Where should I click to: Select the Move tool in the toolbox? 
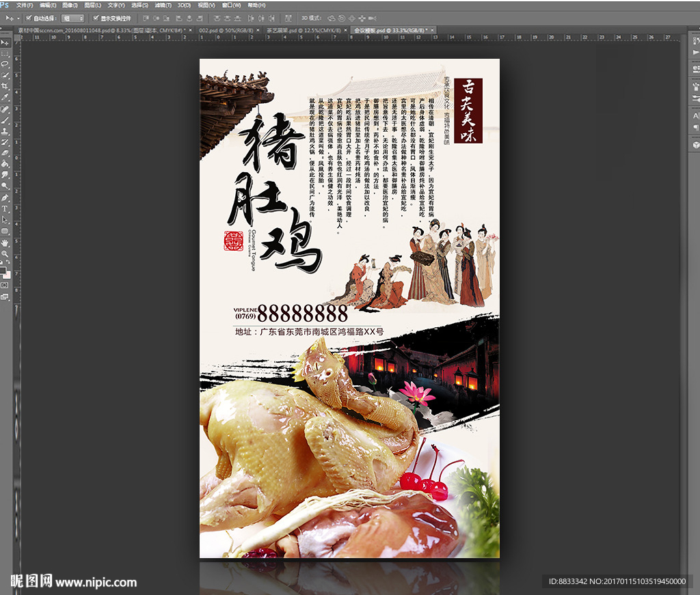pyautogui.click(x=5, y=42)
